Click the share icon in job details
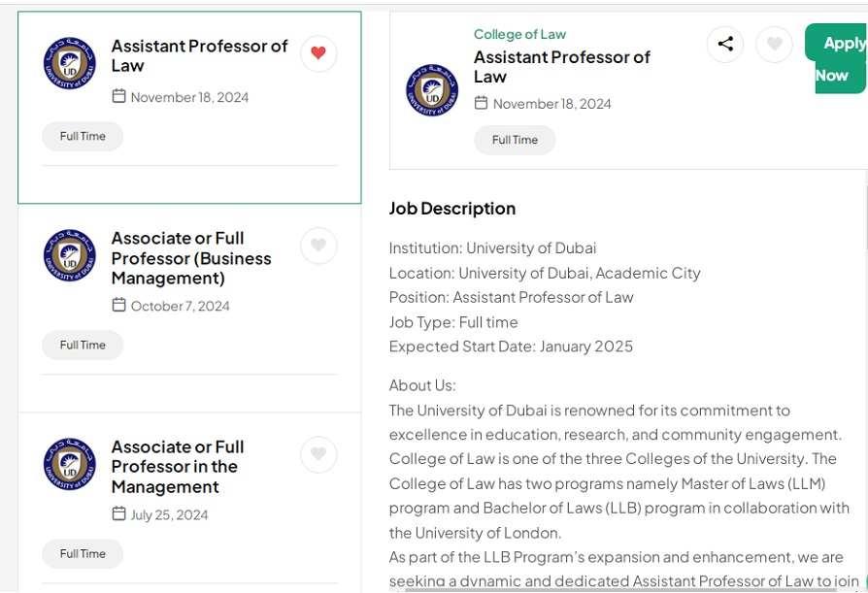 (725, 44)
